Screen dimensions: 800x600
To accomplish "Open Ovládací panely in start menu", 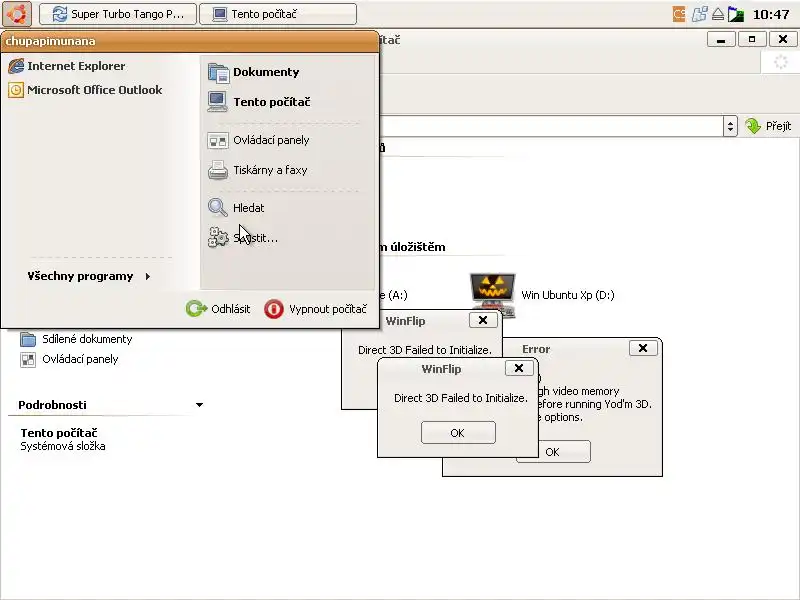I will (x=259, y=140).
